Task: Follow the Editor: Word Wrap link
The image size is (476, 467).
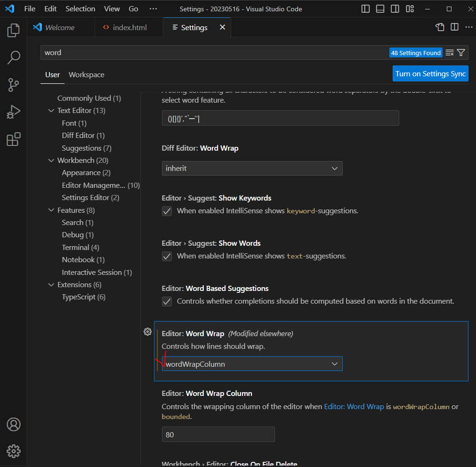Action: [x=354, y=407]
